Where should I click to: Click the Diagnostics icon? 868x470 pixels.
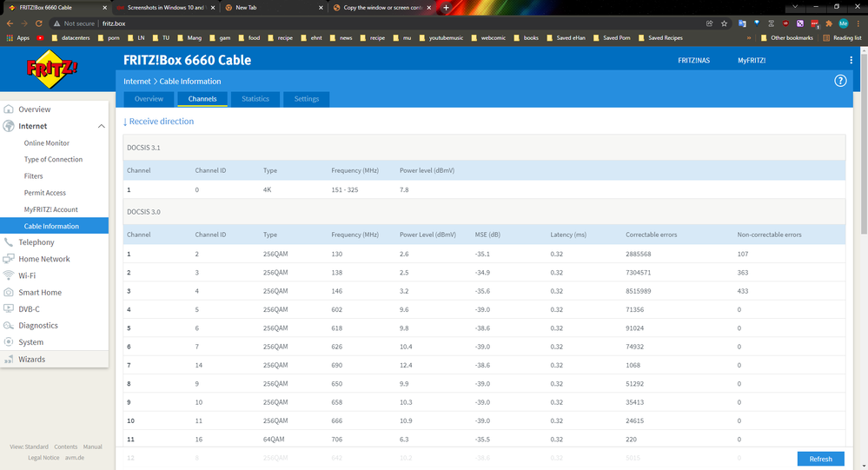tap(9, 325)
